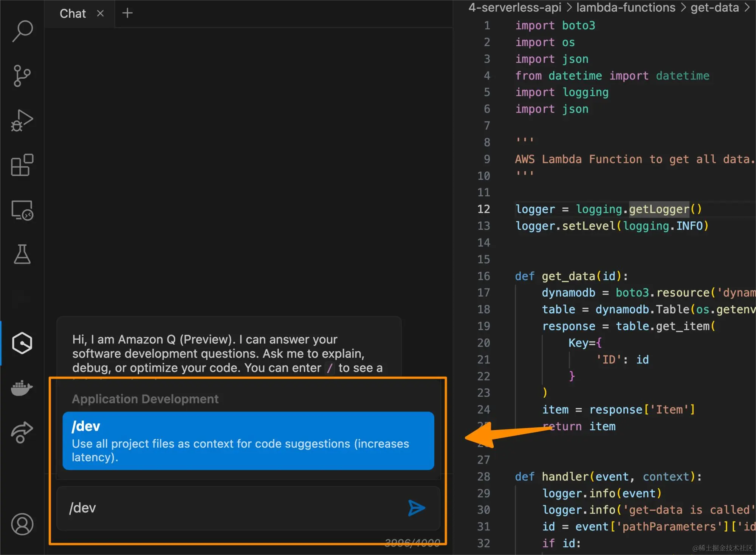This screenshot has width=756, height=555.
Task: Send the chat message arrow
Action: [417, 508]
